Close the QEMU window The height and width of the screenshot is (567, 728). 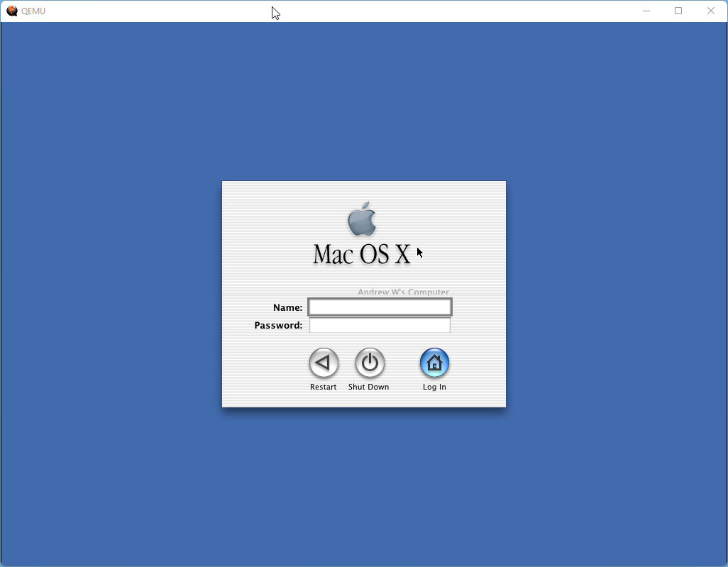click(711, 11)
